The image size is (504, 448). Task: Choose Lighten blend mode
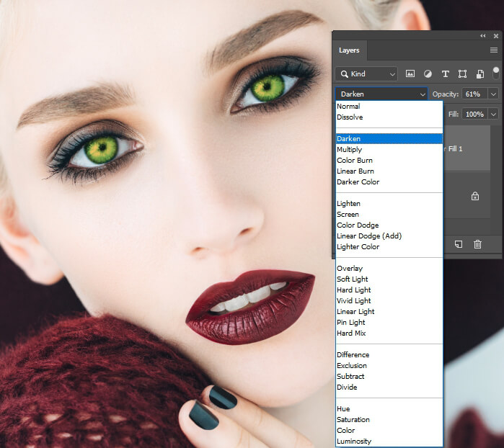(x=389, y=204)
